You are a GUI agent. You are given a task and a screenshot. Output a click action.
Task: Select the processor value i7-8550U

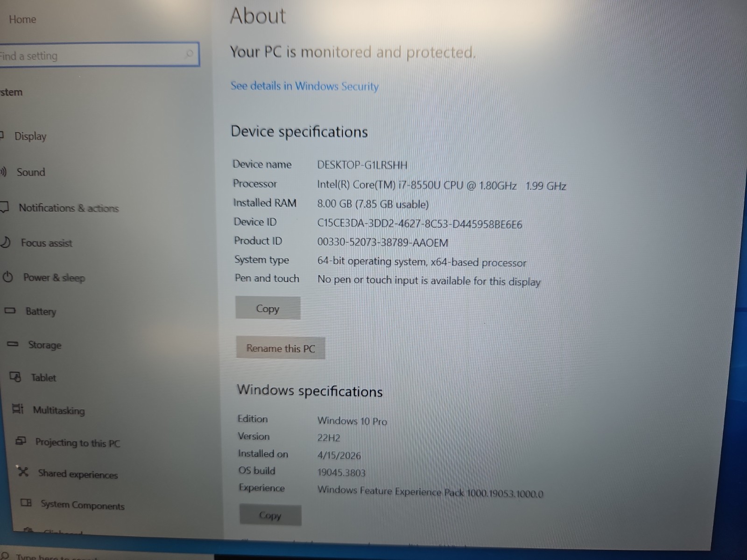[x=442, y=185]
